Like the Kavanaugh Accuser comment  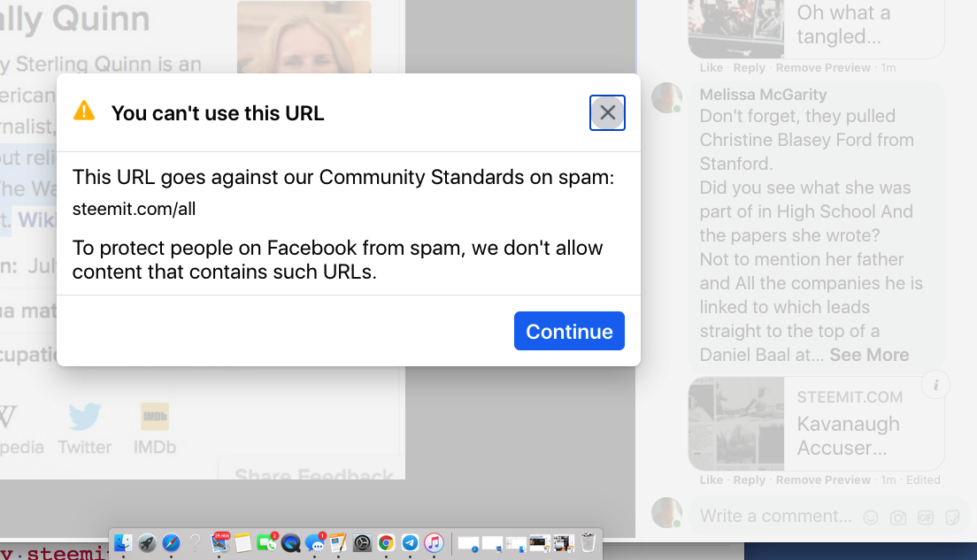tap(711, 479)
